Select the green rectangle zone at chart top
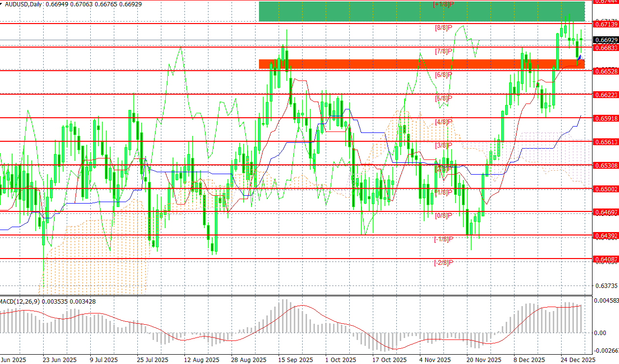 click(422, 11)
